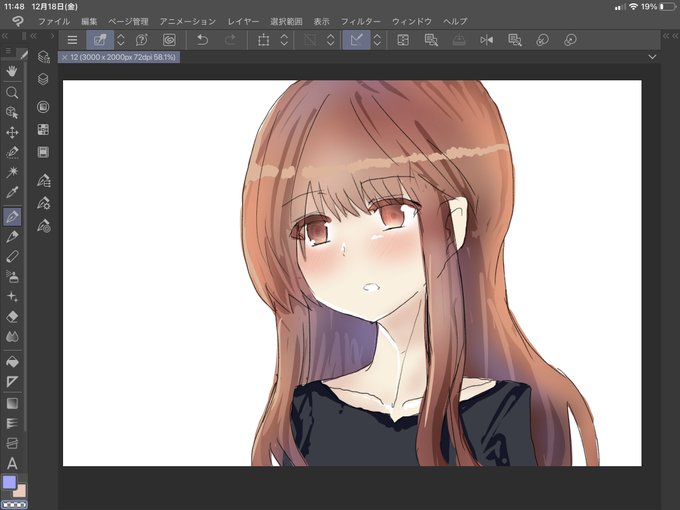Screen dimensions: 680x510
Task: Select the Fill bucket tool
Action: (x=12, y=361)
